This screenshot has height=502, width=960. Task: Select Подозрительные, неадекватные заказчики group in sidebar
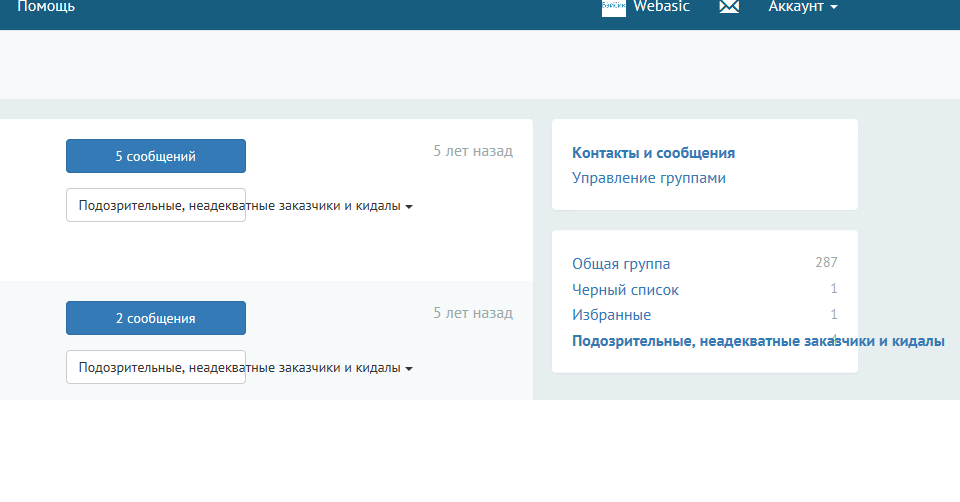(x=758, y=341)
